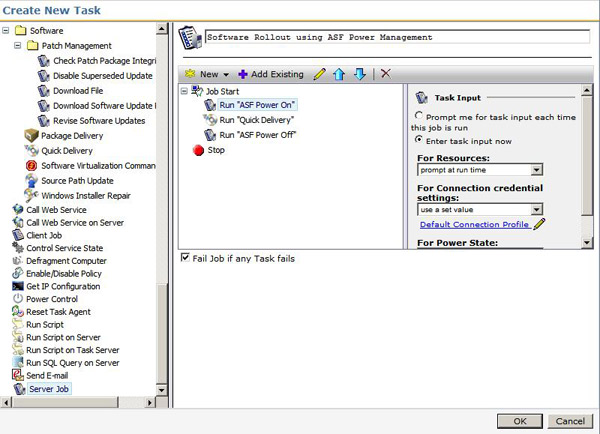Viewport: 600px width, 434px height.
Task: Click the Enable/Disable Policy icon
Action: [18, 273]
